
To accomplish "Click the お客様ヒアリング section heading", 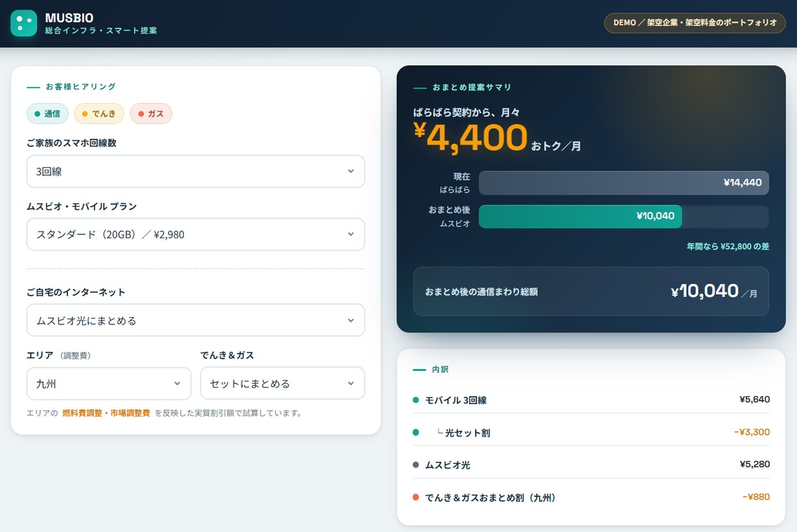I will [81, 87].
